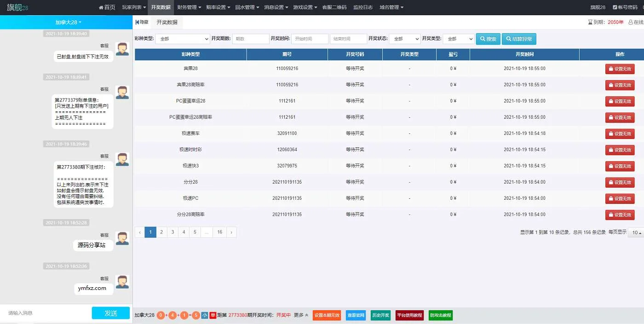This screenshot has width=644, height=324.
Task: Open the 加拿大28 selector in the chat sidebar
Action: pyautogui.click(x=66, y=22)
